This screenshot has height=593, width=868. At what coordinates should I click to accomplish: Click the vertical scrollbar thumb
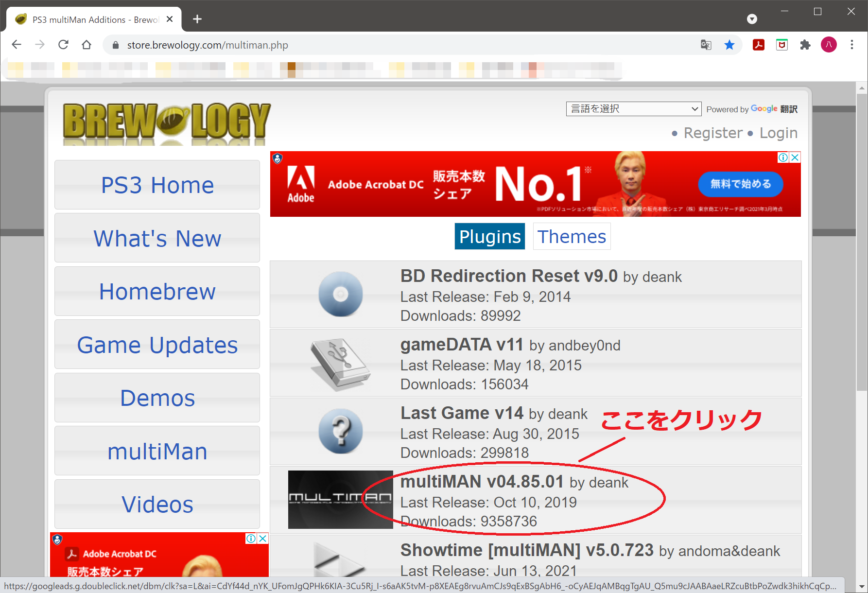click(x=862, y=242)
